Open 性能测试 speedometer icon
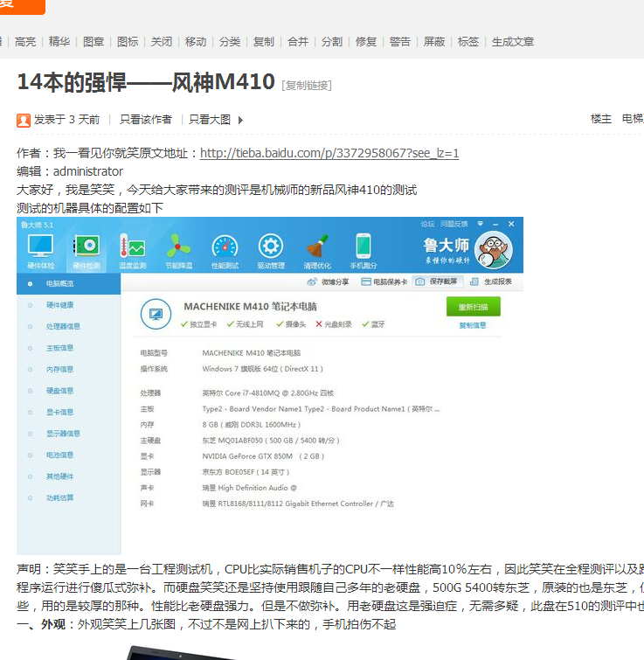The image size is (644, 660). 225,251
